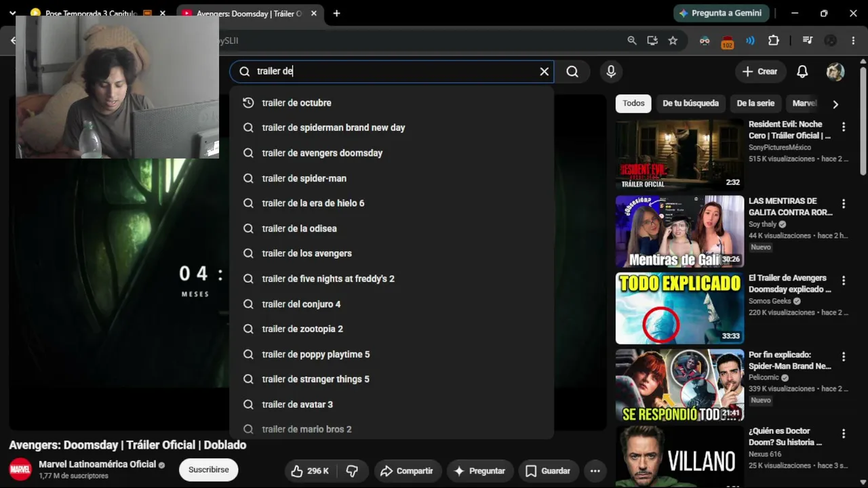Choose suggestion 'trailer de avengers doomsday'
Viewport: 868px width, 488px height.
392,153
